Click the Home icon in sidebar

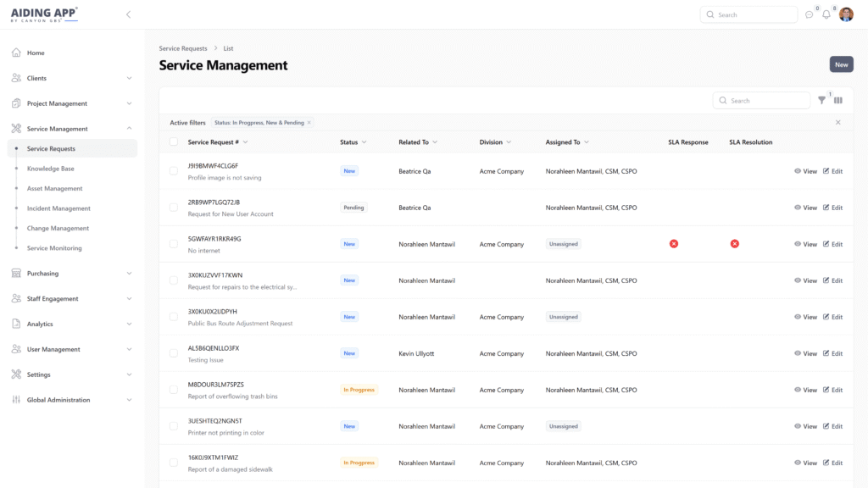coord(16,53)
